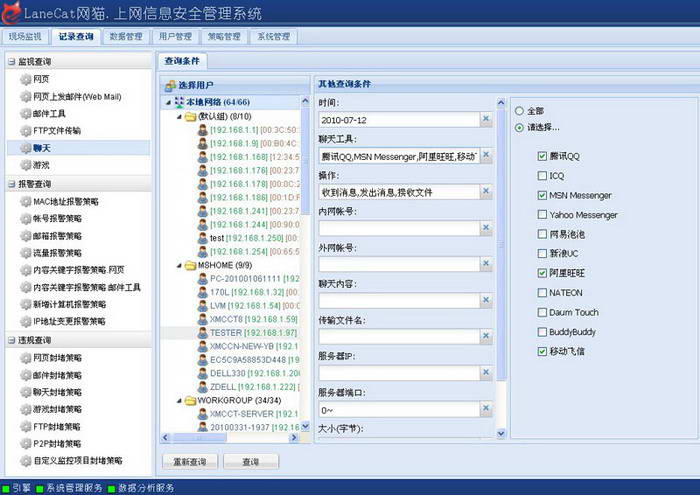The image size is (700, 495).
Task: Click the gear icon beside 新增计算机报警策略
Action: pos(26,304)
